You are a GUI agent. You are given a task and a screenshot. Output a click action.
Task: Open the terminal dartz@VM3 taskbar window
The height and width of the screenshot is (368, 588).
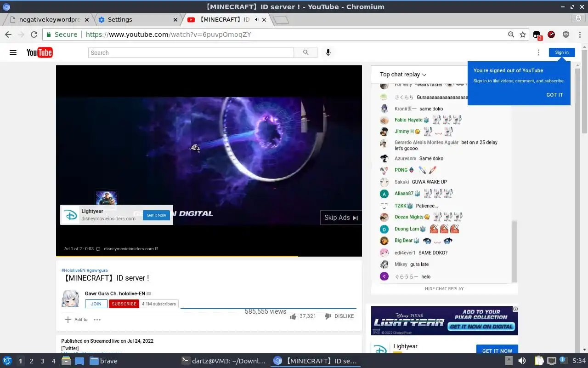click(224, 361)
